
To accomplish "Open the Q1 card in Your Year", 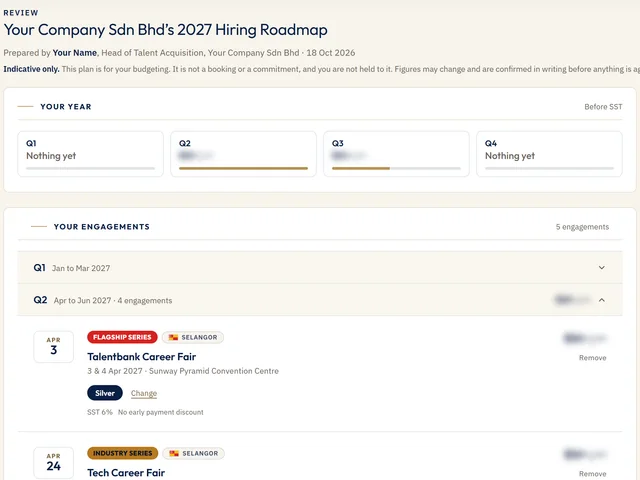I will pos(90,154).
